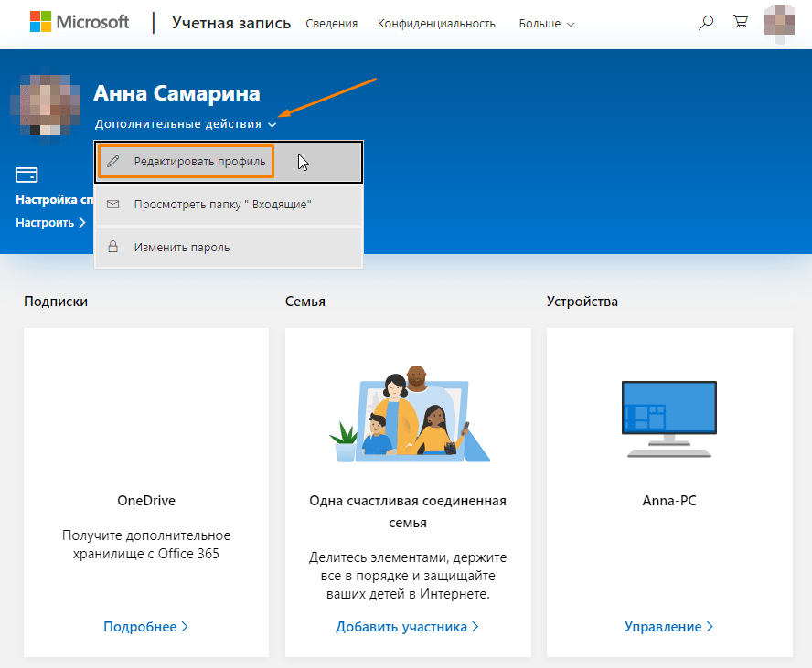Click the chevron next to Настроить

[x=81, y=222]
